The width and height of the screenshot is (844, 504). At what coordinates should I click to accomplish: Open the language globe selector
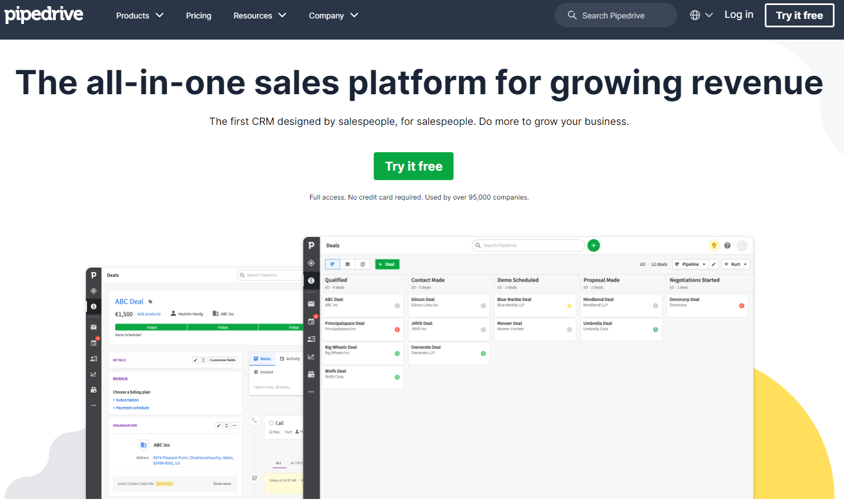(x=701, y=15)
